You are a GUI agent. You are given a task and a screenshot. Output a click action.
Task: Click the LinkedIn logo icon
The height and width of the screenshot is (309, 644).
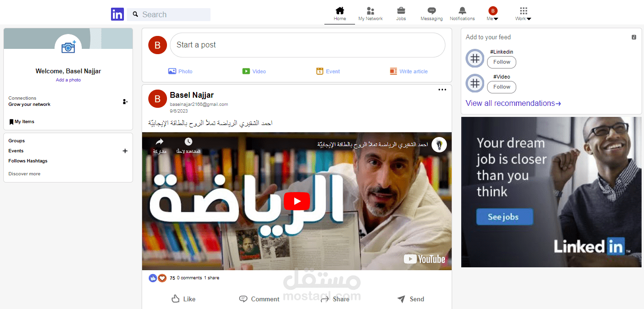point(117,14)
